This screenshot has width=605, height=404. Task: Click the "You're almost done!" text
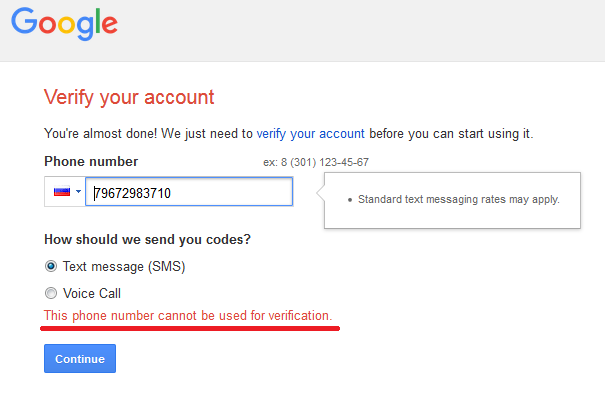click(98, 132)
